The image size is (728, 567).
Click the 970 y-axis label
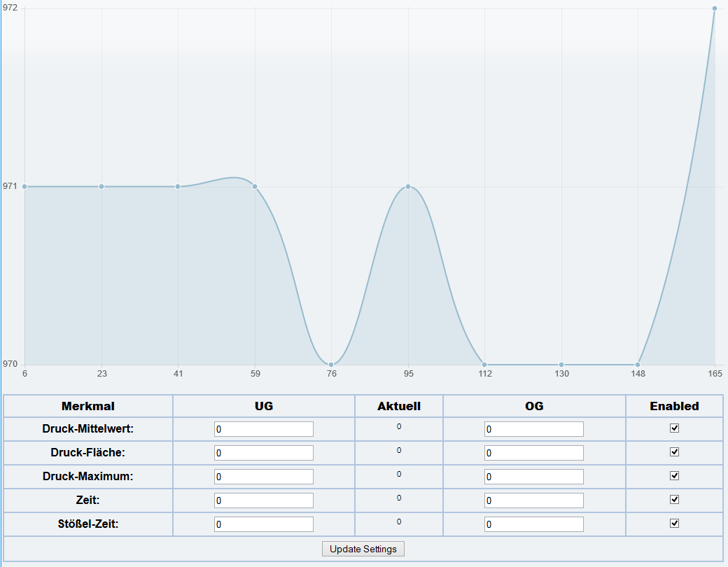pos(10,364)
